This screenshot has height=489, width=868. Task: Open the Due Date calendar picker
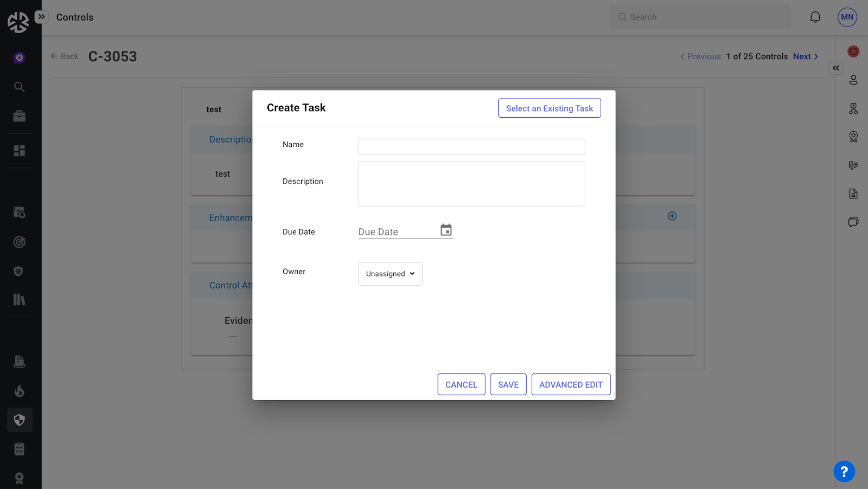(x=446, y=230)
